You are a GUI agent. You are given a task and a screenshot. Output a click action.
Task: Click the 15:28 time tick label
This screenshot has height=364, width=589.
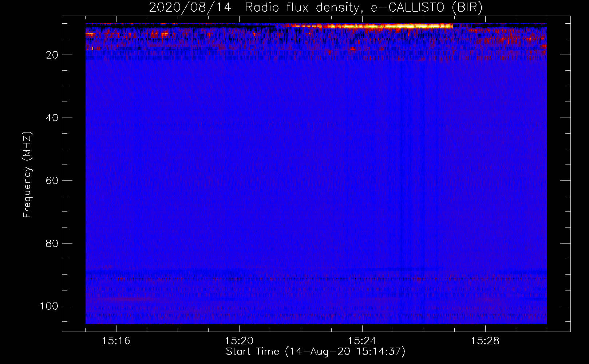(x=485, y=341)
